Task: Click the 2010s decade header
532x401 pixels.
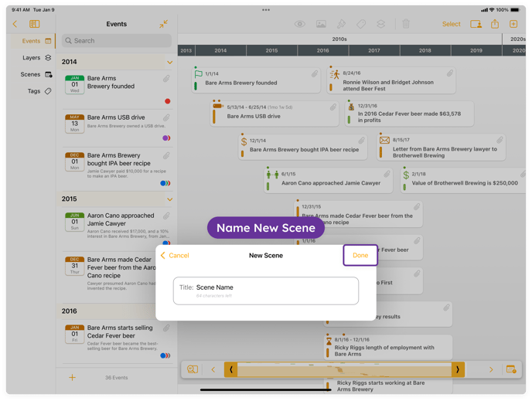Action: (339, 39)
